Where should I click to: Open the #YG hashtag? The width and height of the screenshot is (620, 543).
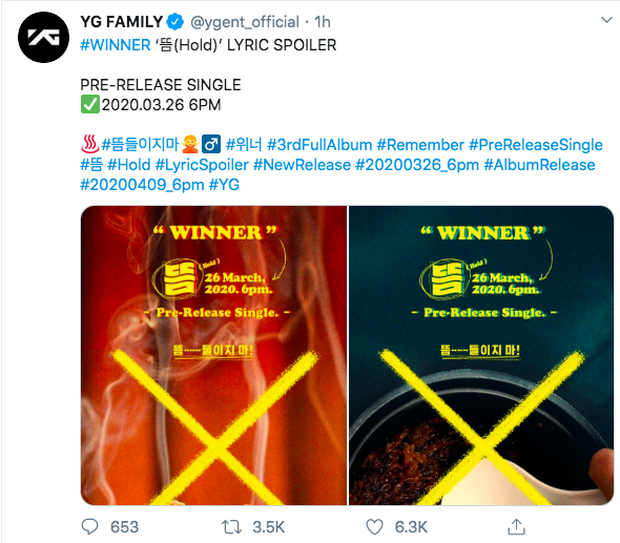click(x=224, y=185)
